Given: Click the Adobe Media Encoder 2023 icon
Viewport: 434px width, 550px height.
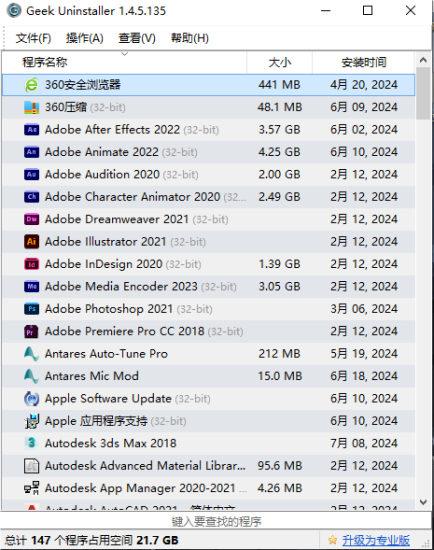Looking at the screenshot, I should [31, 287].
